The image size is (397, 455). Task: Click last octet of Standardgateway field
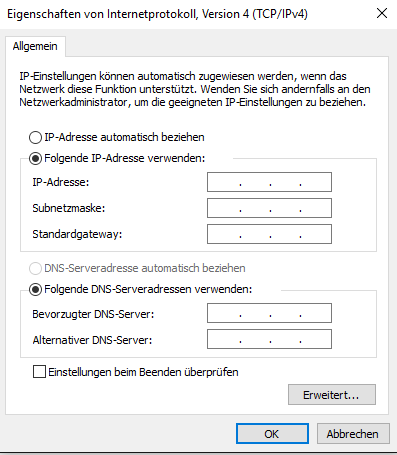(315, 234)
